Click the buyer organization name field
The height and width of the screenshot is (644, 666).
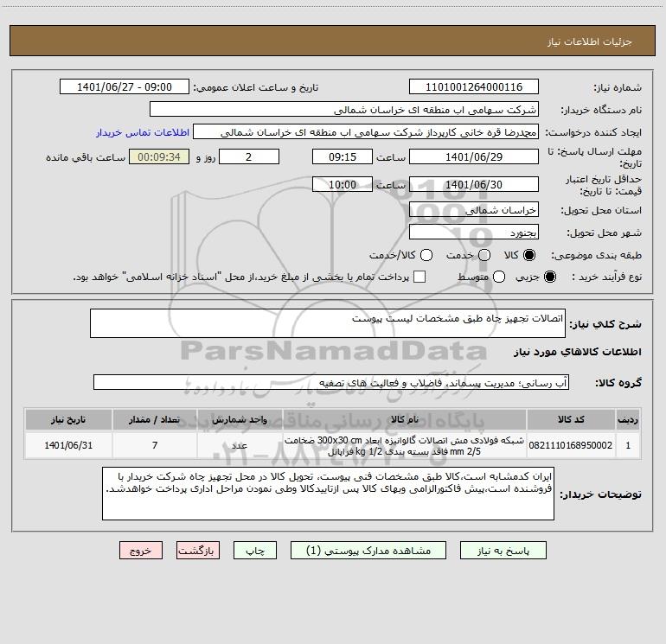click(344, 110)
